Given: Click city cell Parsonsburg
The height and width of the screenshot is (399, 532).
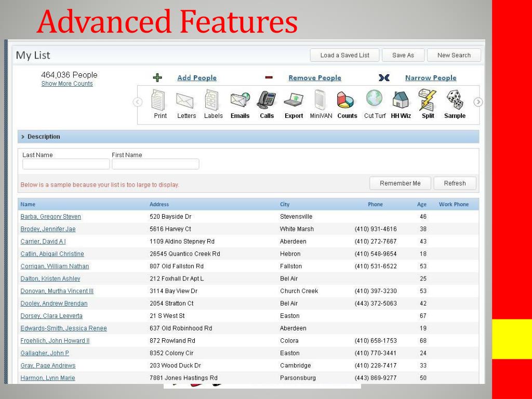Looking at the screenshot, I should point(298,378).
